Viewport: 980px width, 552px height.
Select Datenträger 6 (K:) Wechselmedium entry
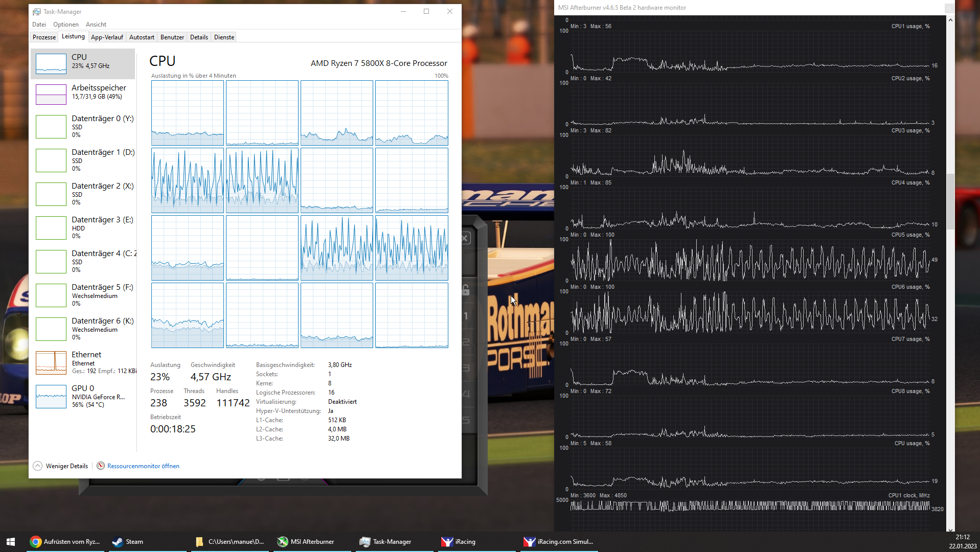coord(83,329)
